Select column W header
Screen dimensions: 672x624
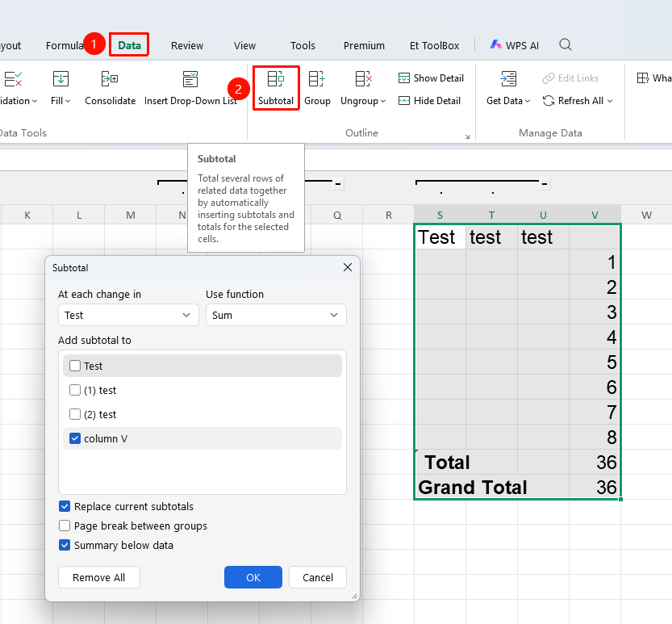pos(646,215)
